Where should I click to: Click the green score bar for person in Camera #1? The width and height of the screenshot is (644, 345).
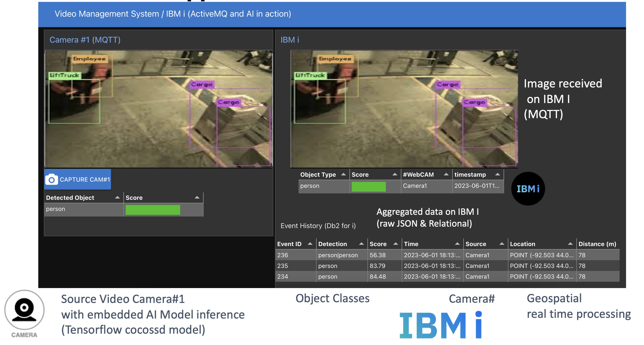[153, 210]
